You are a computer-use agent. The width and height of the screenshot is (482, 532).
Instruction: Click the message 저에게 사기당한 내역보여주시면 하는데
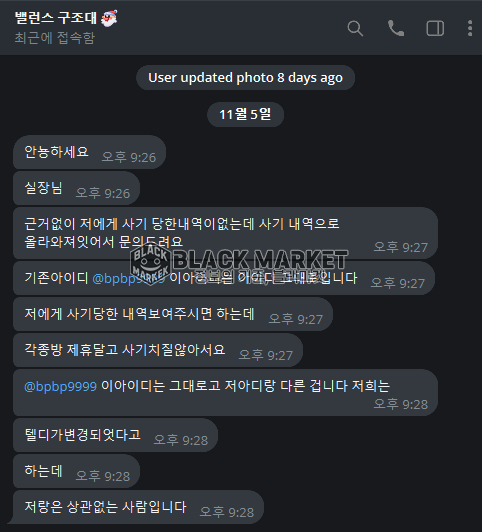pos(173,314)
